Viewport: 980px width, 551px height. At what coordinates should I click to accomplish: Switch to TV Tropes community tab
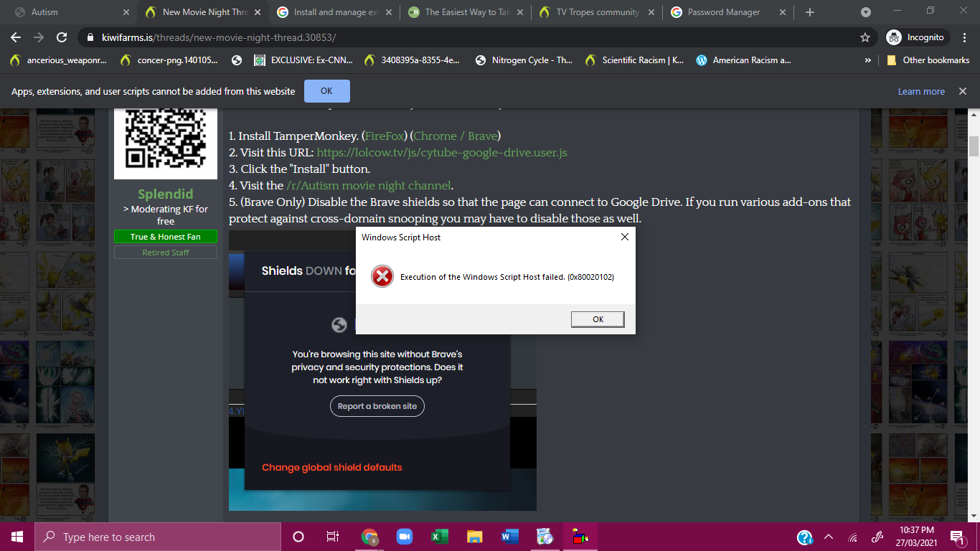597,12
